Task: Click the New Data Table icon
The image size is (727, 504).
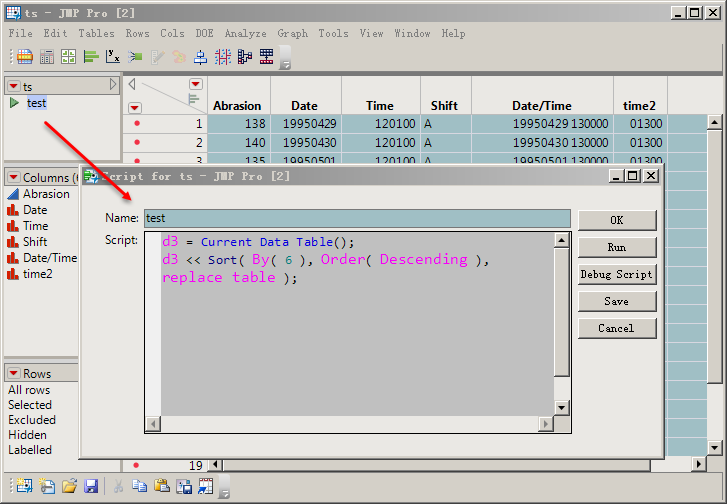Action: [23, 487]
